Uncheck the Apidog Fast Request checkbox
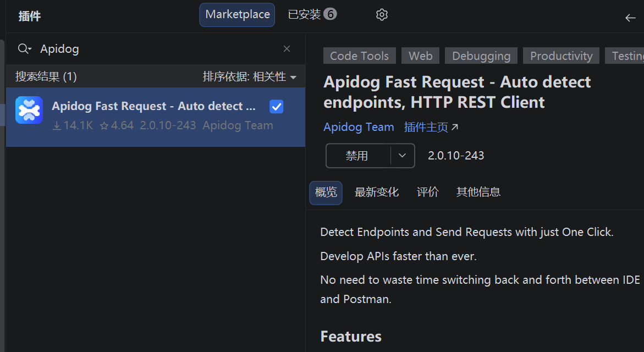This screenshot has width=644, height=352. pos(277,107)
